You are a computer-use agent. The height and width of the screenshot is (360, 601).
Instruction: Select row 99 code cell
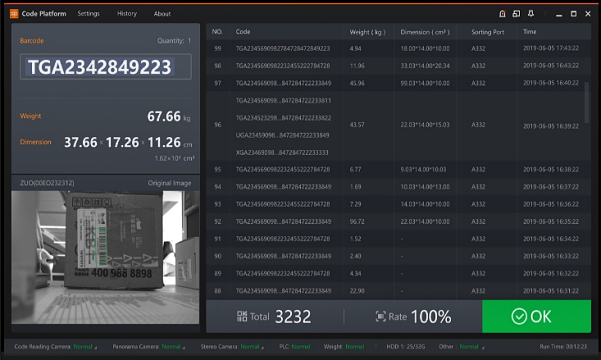(283, 49)
